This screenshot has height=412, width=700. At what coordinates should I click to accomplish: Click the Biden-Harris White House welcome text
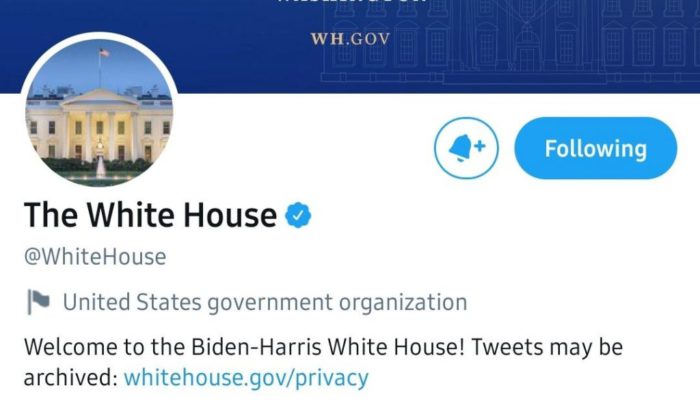[x=245, y=347]
